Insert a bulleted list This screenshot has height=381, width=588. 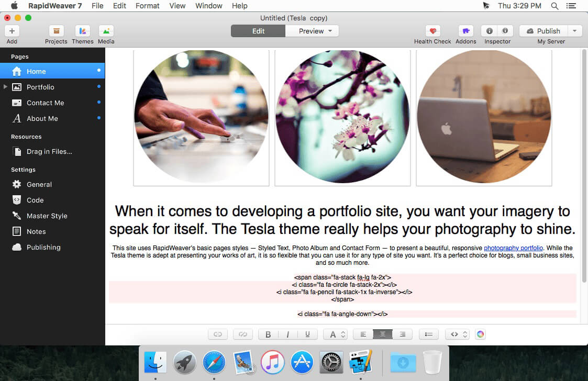tap(429, 334)
